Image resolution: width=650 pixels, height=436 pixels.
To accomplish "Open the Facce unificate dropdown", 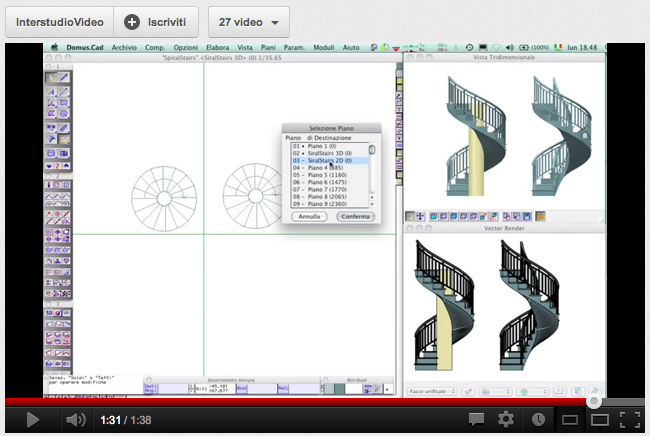I will pyautogui.click(x=432, y=389).
